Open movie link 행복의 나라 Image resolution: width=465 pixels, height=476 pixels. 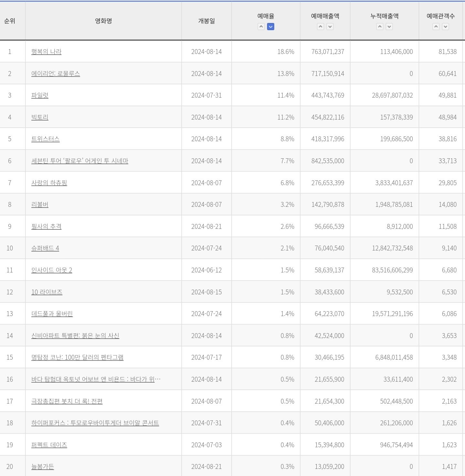point(46,52)
